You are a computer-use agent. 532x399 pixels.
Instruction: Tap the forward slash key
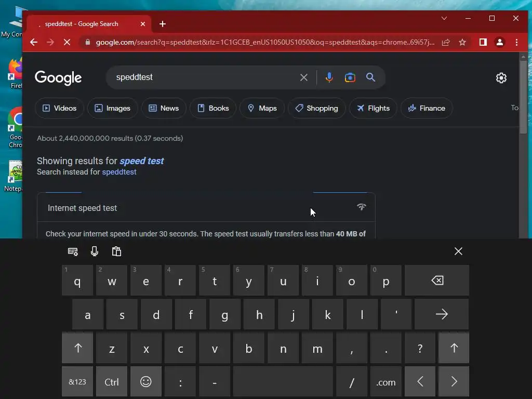[352, 382]
